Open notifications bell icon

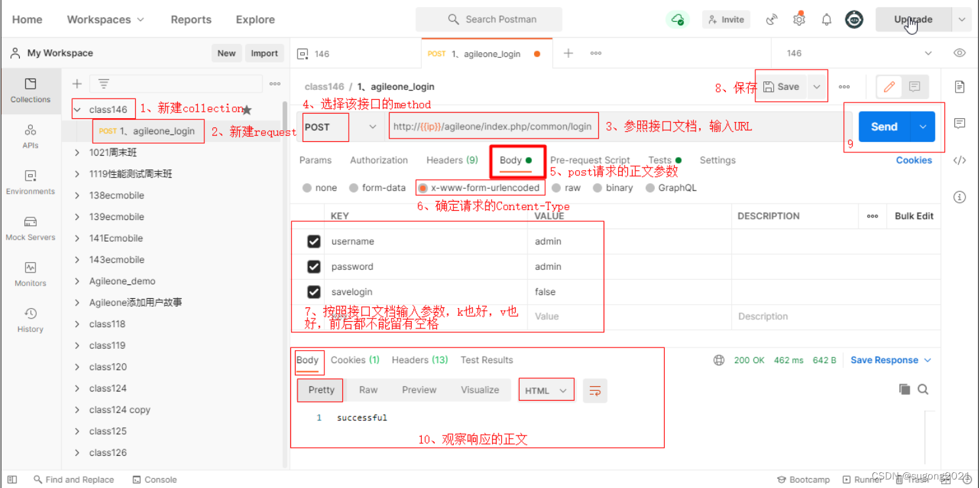(x=826, y=20)
